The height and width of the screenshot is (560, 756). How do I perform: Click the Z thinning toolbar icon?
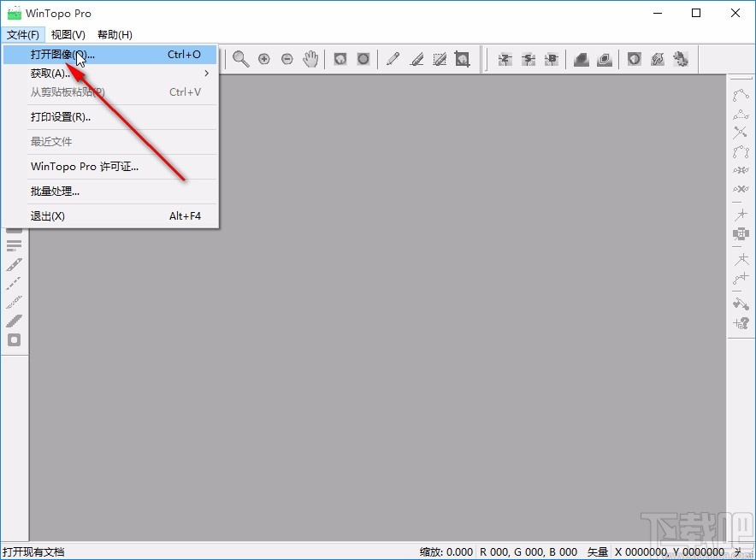coord(505,59)
